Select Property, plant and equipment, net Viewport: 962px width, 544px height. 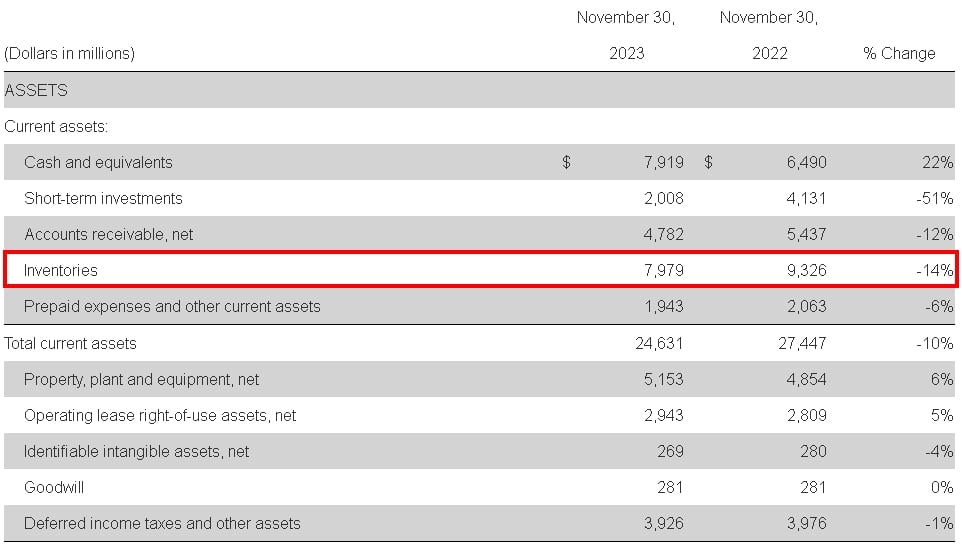tap(141, 380)
